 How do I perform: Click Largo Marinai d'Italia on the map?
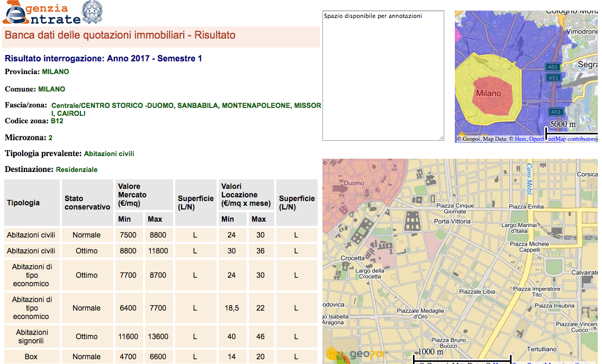519,228
